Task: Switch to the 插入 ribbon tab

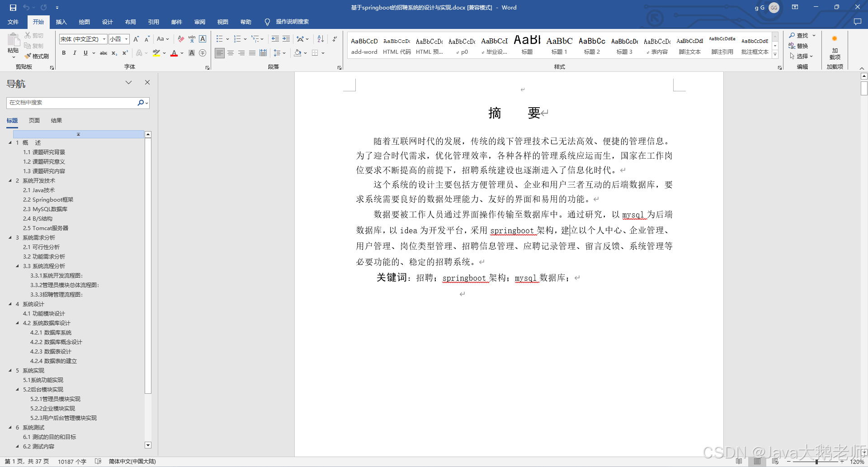Action: (61, 22)
